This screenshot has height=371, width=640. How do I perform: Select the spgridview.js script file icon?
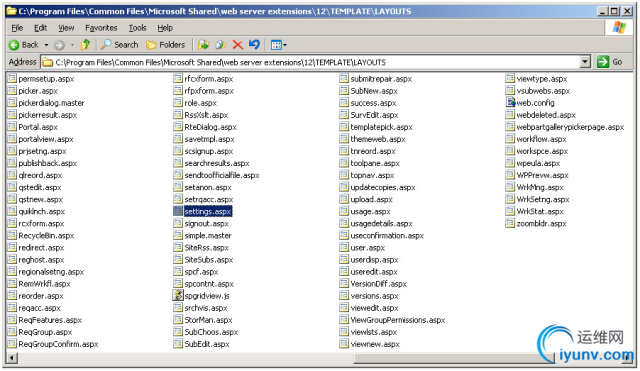coord(178,295)
